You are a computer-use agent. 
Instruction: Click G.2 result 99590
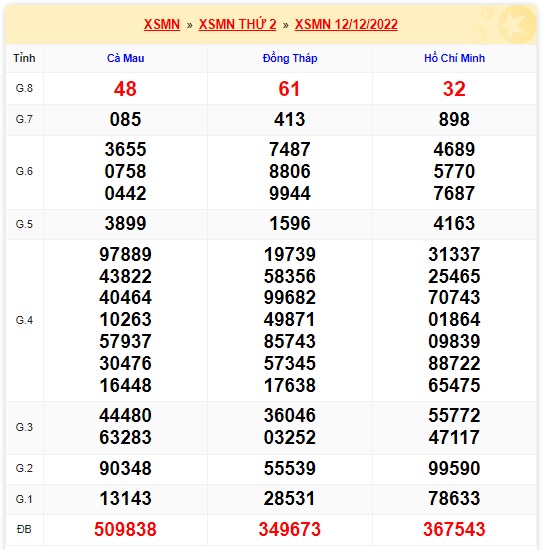[x=454, y=468]
